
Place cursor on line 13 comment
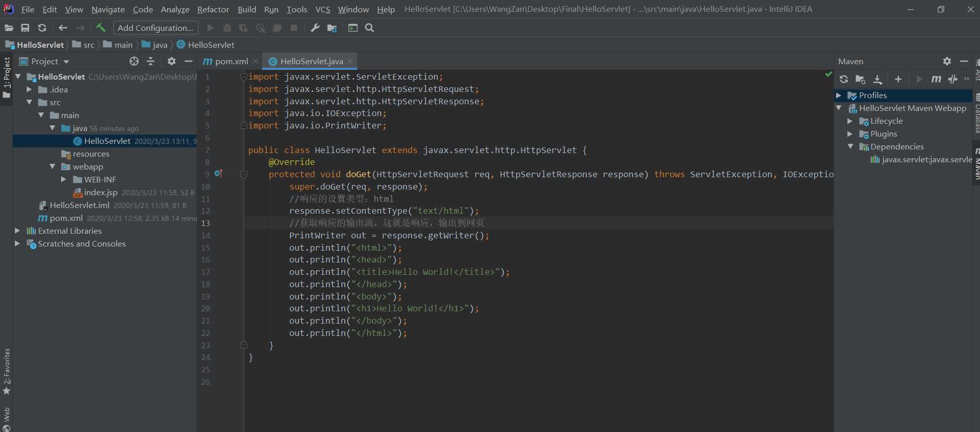pyautogui.click(x=386, y=223)
